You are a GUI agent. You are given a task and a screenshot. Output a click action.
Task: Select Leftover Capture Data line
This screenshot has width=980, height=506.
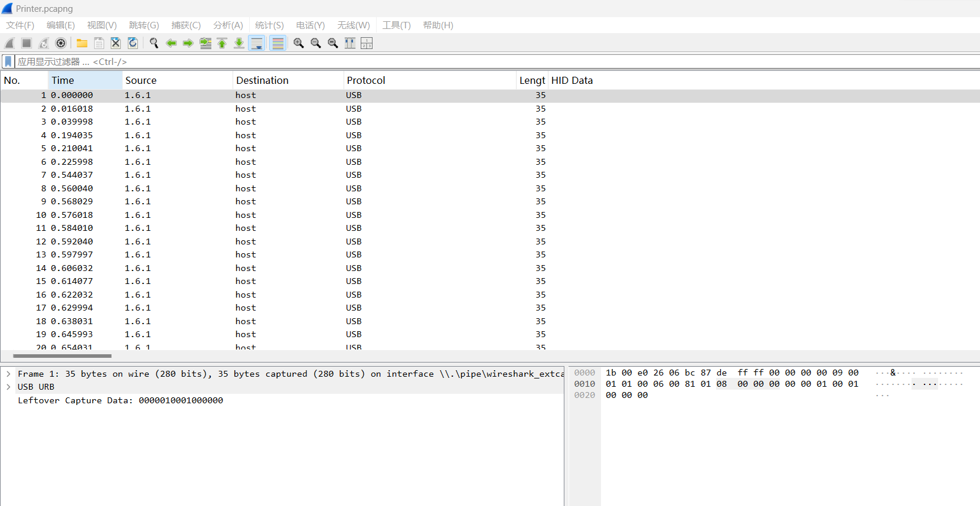click(x=120, y=400)
